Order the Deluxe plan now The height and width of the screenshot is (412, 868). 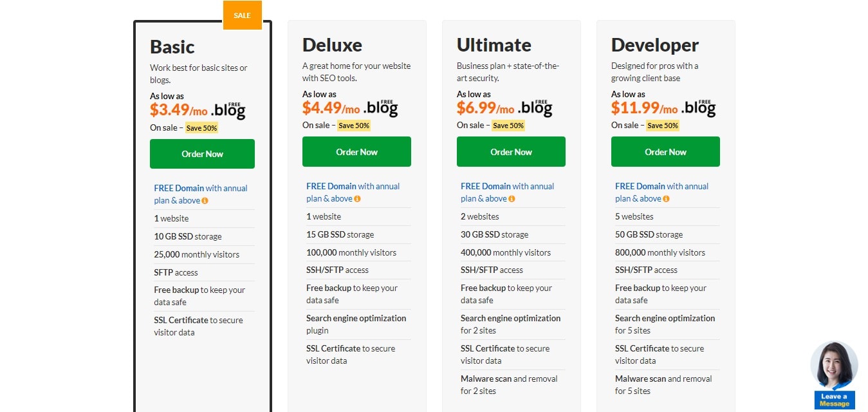coord(356,152)
